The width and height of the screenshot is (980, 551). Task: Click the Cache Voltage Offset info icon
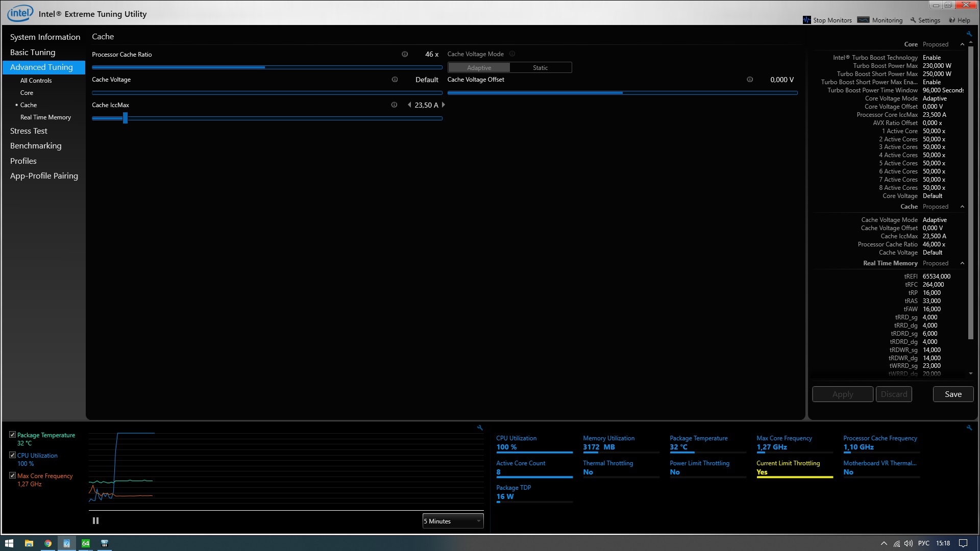click(x=750, y=80)
